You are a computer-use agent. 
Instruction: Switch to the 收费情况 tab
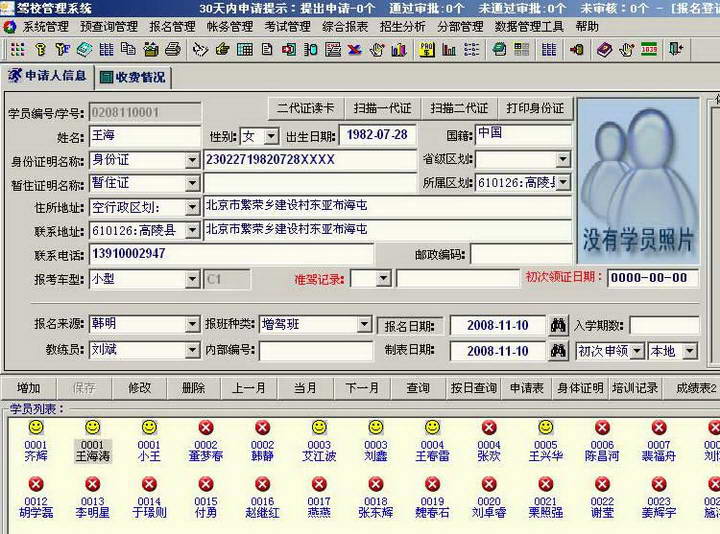133,77
